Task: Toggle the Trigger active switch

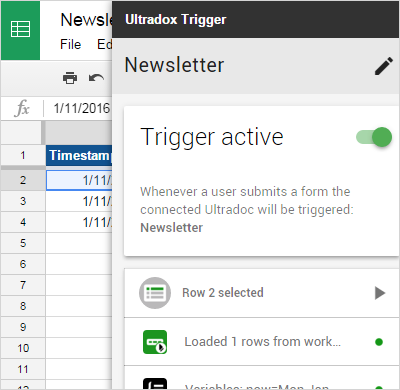Action: click(374, 137)
